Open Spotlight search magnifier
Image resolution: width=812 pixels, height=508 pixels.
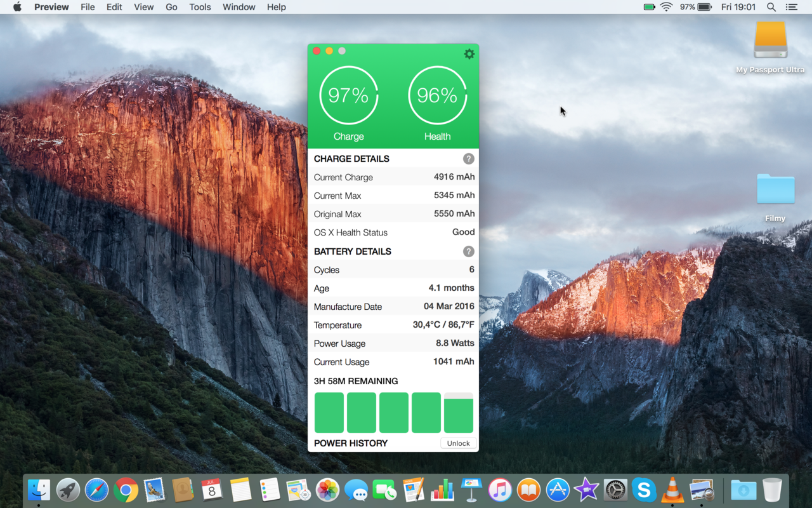click(x=771, y=7)
